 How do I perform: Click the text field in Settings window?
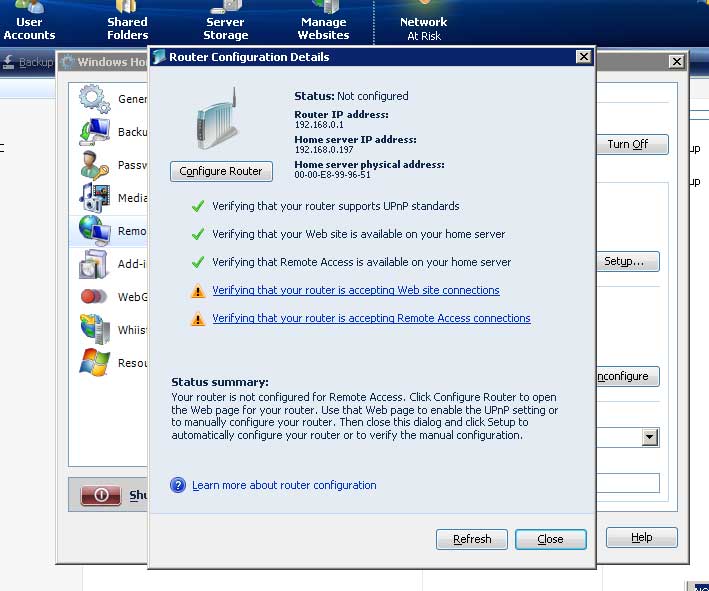628,483
